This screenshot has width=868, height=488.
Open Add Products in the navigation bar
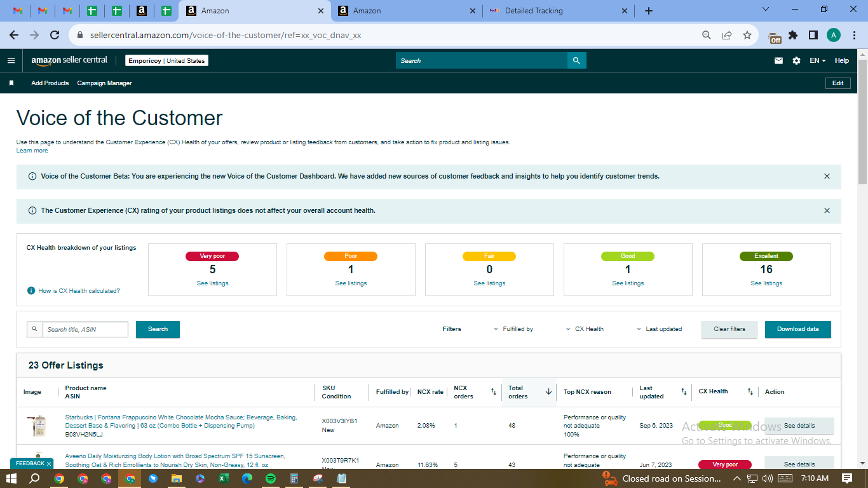[x=50, y=83]
